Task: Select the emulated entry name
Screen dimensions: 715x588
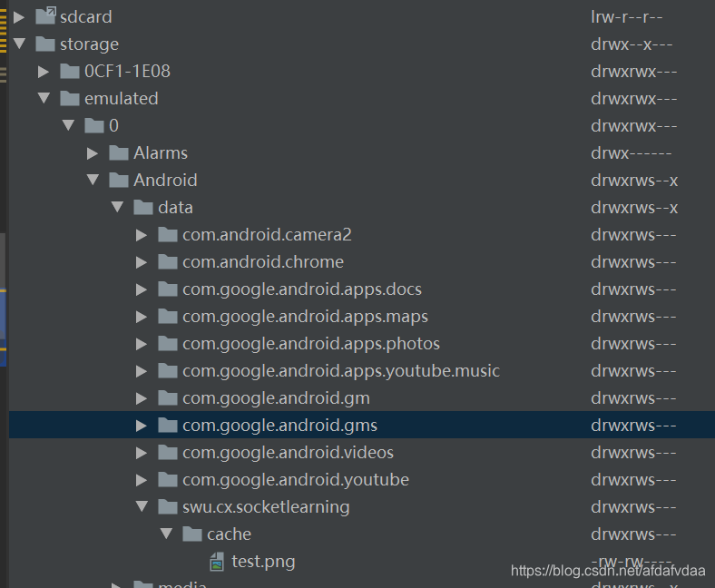Action: pos(122,99)
